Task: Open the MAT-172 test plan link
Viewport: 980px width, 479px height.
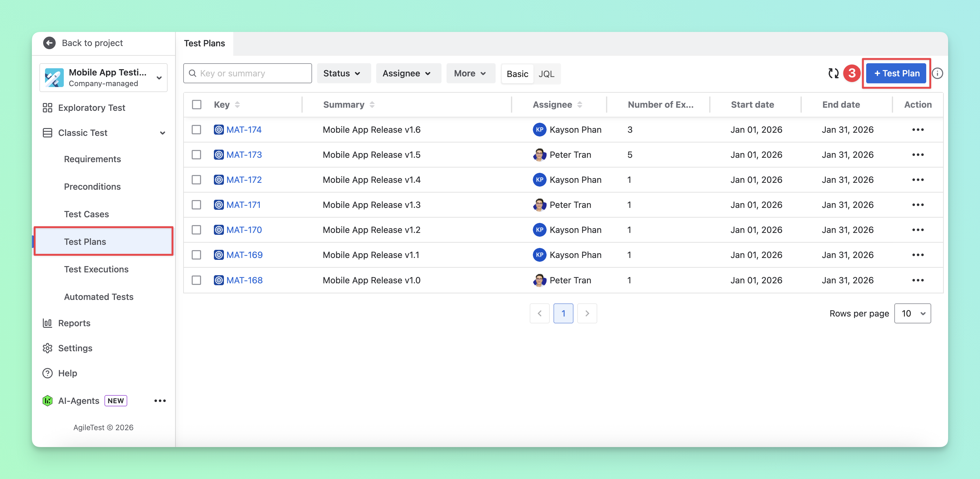Action: pos(244,180)
